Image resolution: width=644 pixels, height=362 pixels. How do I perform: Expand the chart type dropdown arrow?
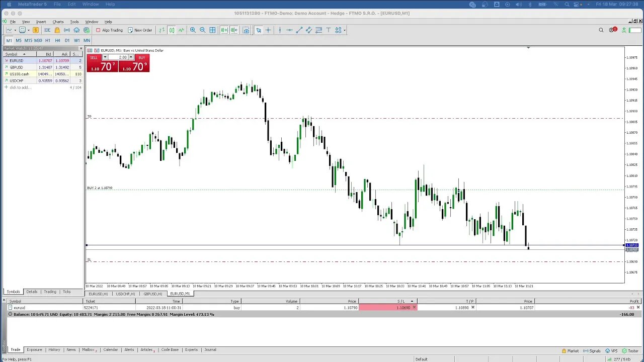click(15, 30)
